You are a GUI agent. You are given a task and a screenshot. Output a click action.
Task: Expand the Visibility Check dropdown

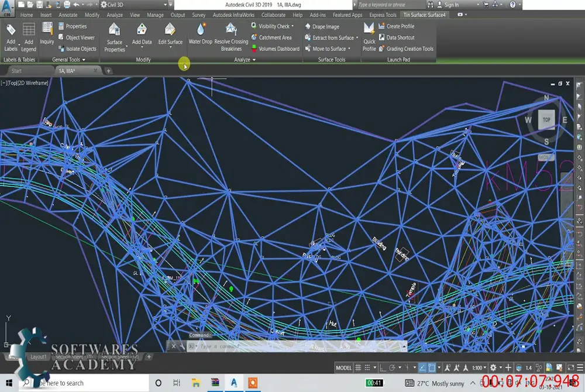[x=292, y=26]
